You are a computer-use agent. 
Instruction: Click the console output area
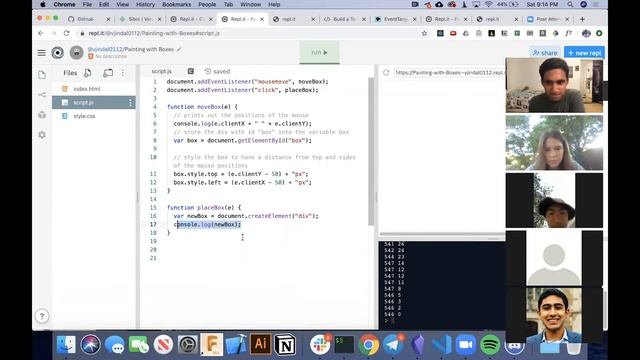(x=442, y=284)
